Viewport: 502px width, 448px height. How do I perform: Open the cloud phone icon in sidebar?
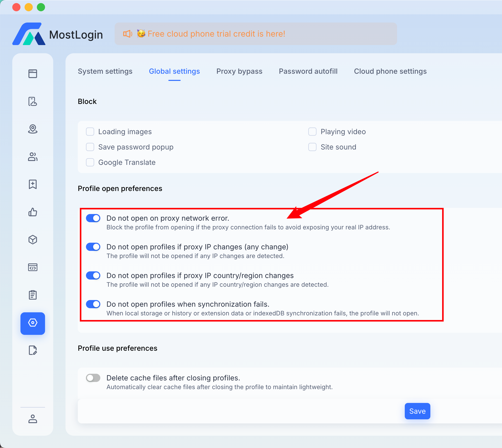pos(33,101)
